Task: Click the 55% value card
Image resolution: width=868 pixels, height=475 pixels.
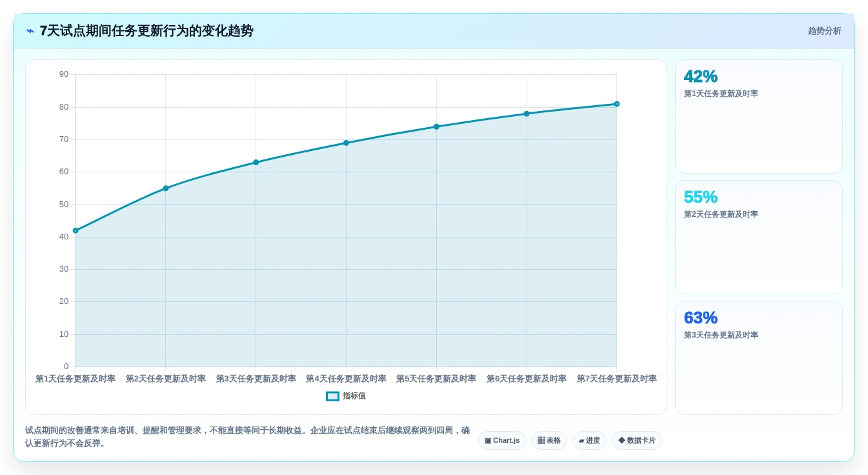Action: [759, 237]
